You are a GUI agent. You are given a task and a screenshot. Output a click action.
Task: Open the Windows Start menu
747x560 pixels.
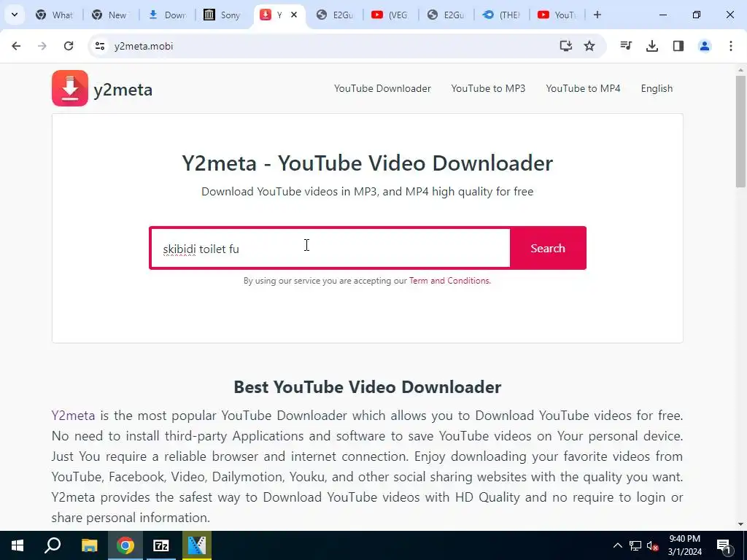point(18,545)
